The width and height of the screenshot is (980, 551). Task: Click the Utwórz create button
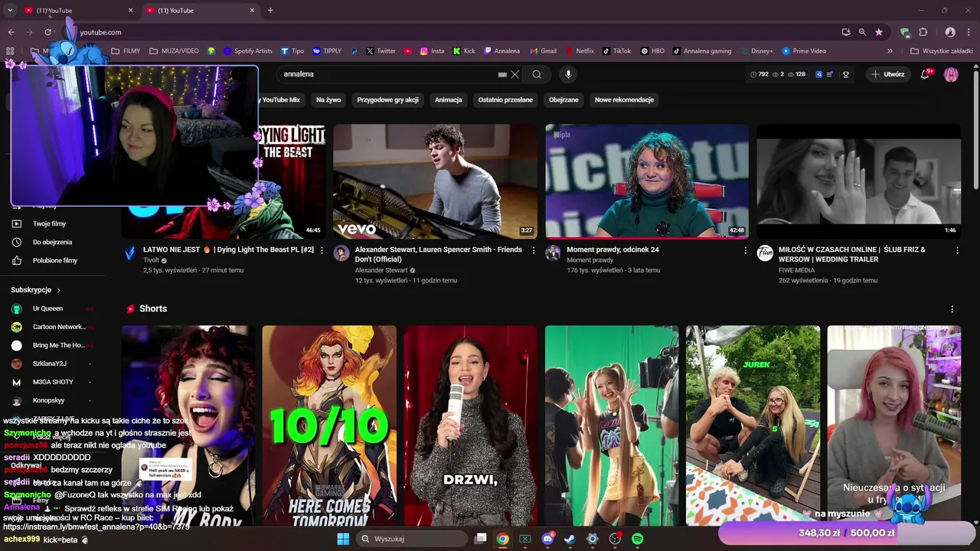point(888,74)
